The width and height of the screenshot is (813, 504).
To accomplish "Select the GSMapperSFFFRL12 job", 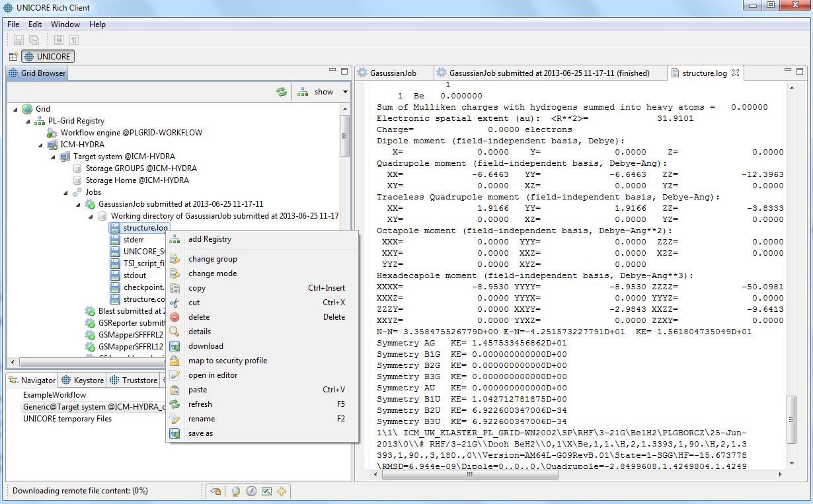I will (131, 347).
